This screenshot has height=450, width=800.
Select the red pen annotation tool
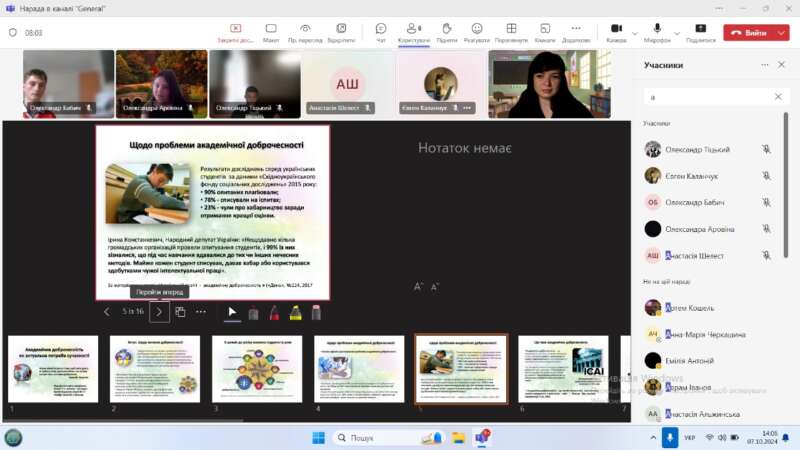tap(274, 312)
